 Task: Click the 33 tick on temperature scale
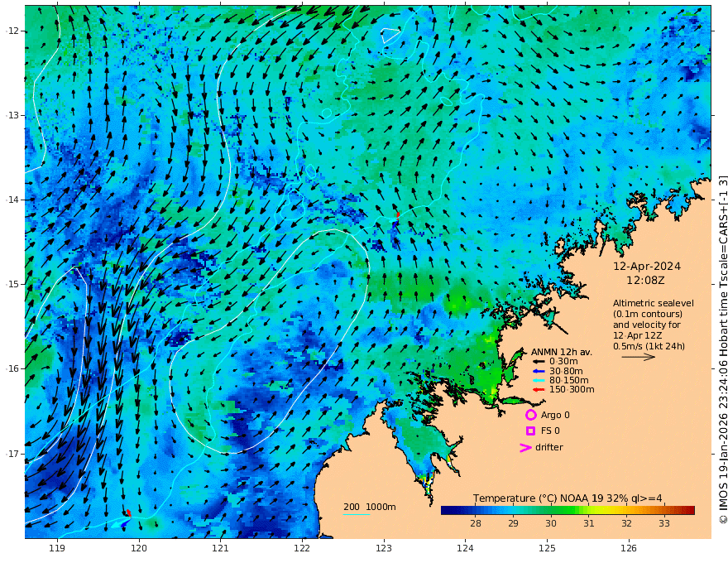click(x=664, y=523)
